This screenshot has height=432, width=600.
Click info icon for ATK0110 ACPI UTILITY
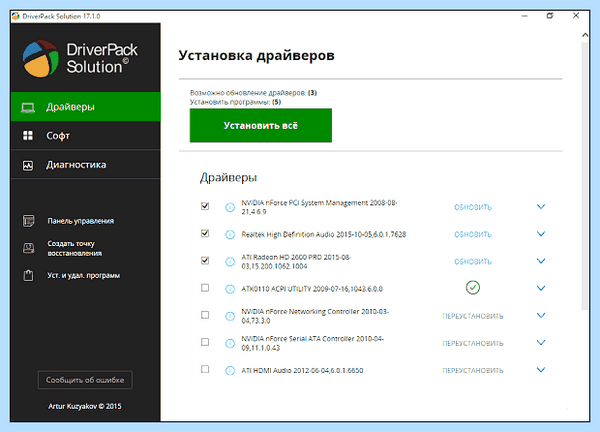pos(230,289)
